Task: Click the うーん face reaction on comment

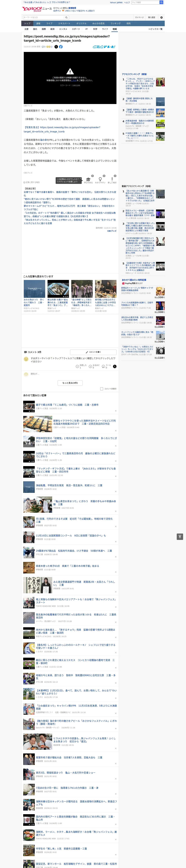Action: tap(103, 366)
